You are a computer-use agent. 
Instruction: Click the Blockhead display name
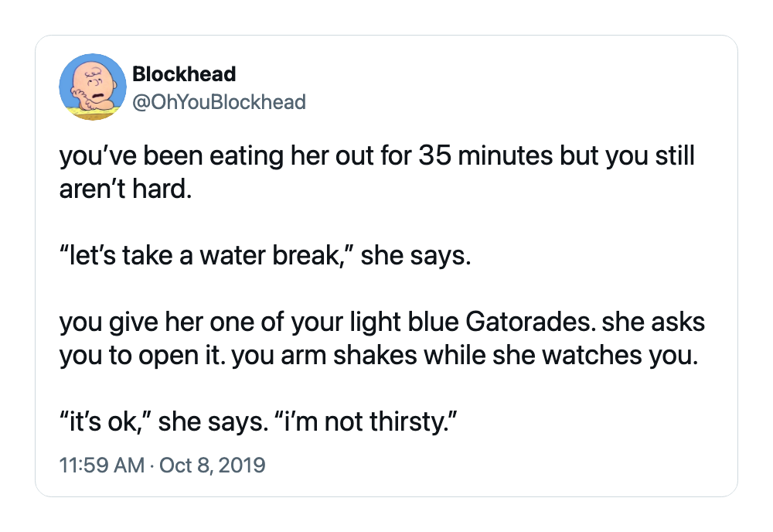click(x=185, y=74)
